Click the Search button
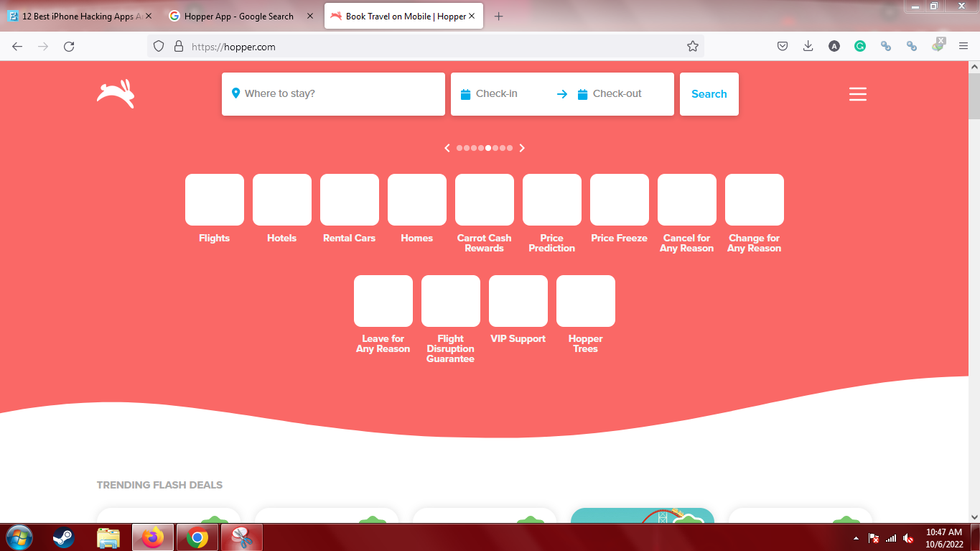The width and height of the screenshot is (980, 551). tap(709, 94)
